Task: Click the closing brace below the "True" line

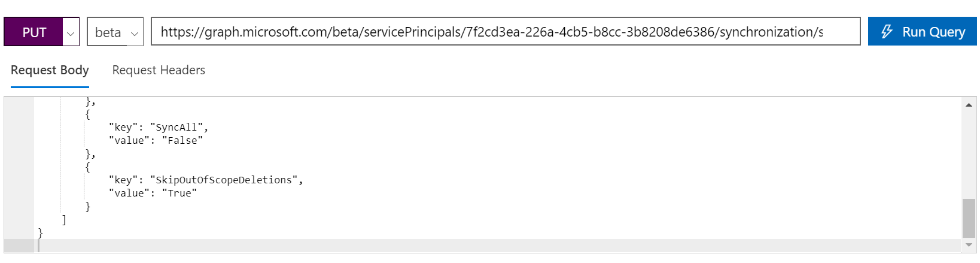Action: click(x=88, y=207)
